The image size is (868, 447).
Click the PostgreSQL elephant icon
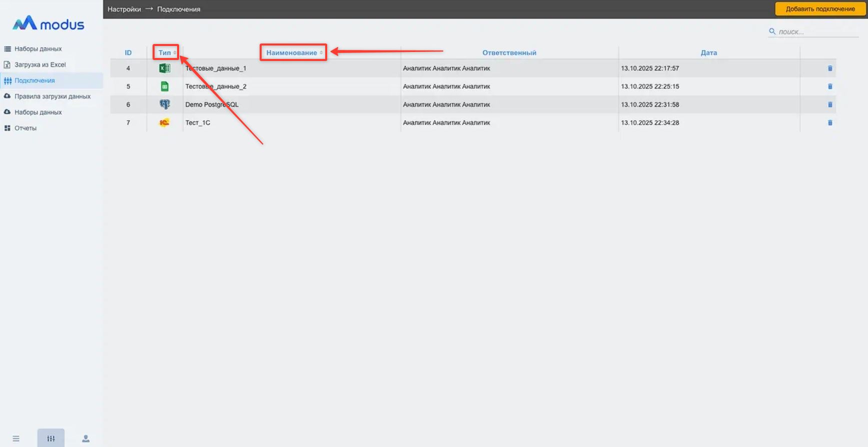point(165,104)
